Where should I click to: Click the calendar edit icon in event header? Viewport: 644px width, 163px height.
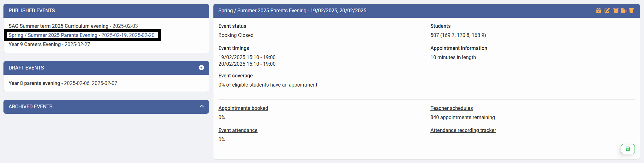pyautogui.click(x=599, y=11)
